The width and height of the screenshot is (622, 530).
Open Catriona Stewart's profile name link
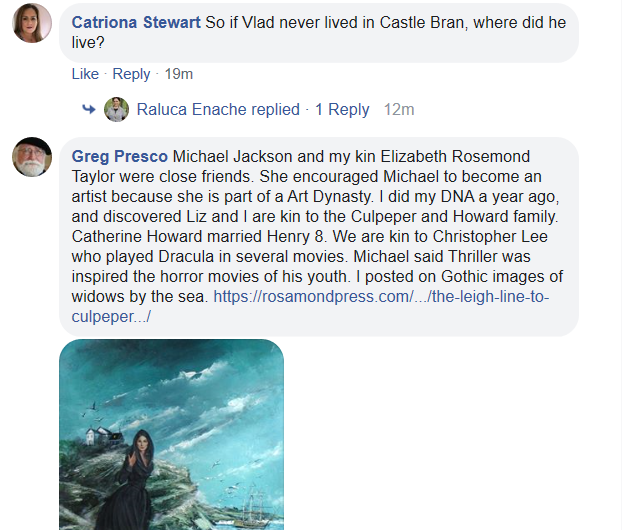pos(136,22)
